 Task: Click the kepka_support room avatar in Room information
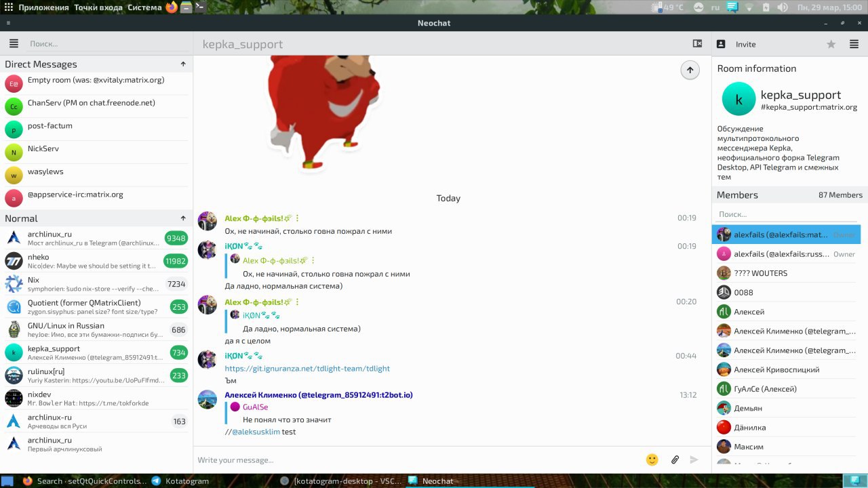click(738, 99)
